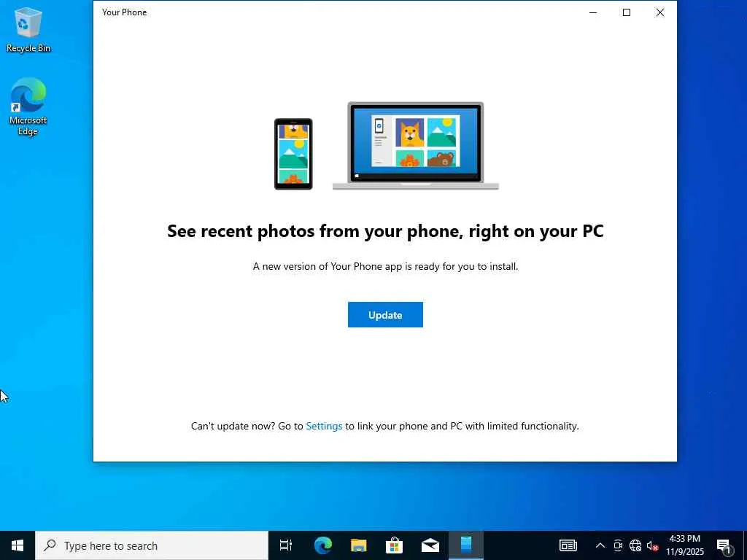Open the Windows Start menu
The width and height of the screenshot is (747, 560).
(x=18, y=545)
